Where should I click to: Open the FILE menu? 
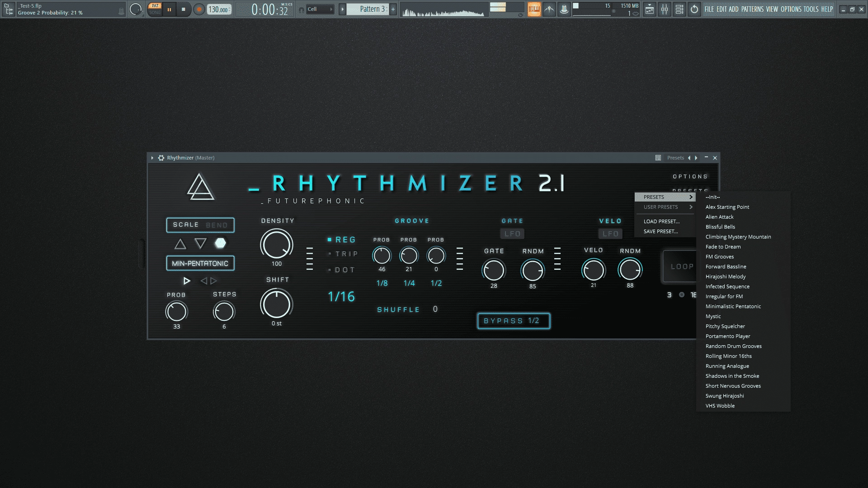pyautogui.click(x=709, y=9)
